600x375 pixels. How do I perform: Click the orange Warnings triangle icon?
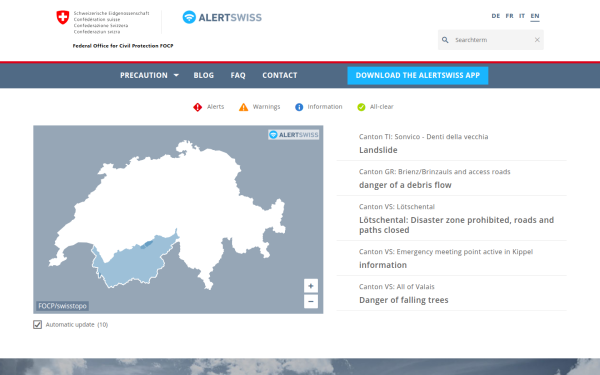tap(243, 107)
